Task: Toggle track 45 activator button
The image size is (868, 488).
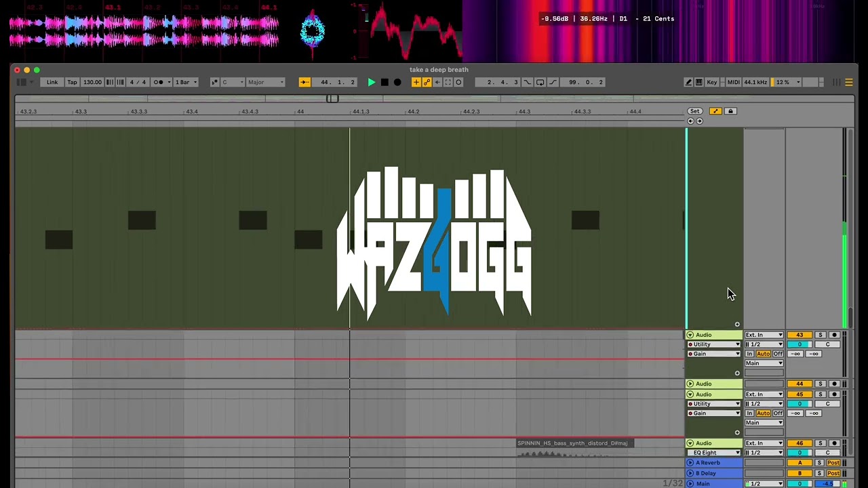Action: pyautogui.click(x=800, y=394)
